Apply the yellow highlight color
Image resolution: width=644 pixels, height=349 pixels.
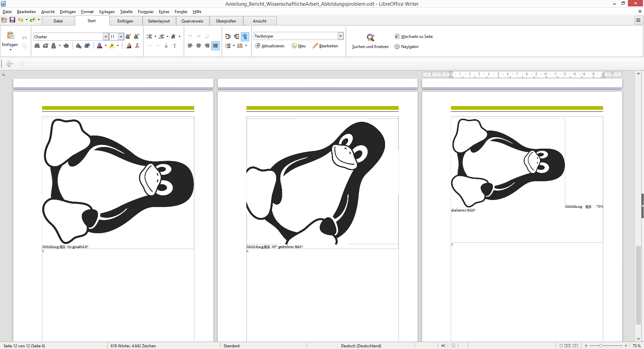tap(112, 46)
